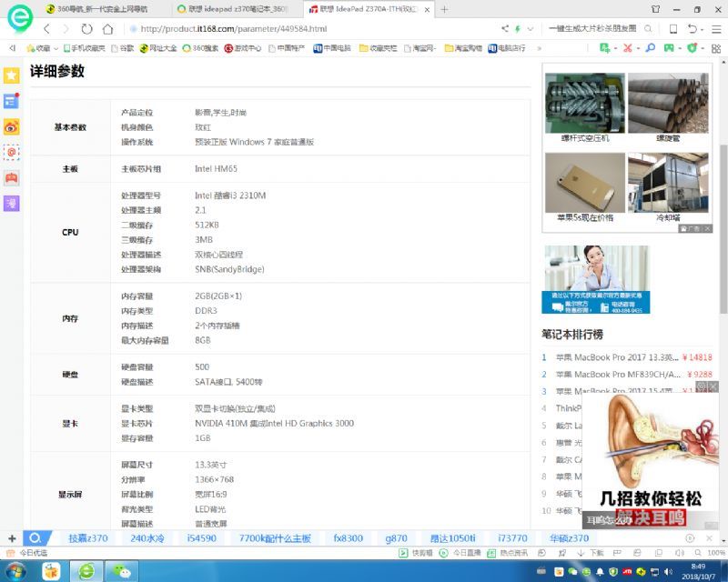Open the dropdown beside the green shield icon

pos(702,48)
